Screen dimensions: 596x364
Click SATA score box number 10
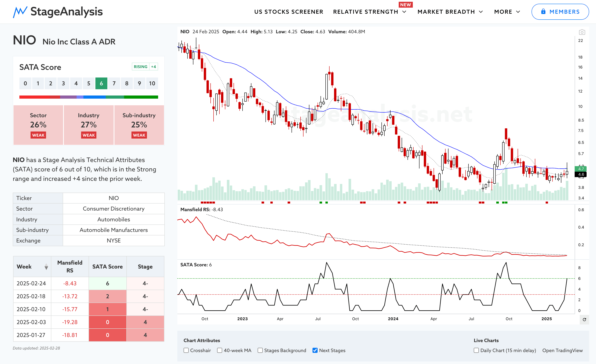pos(152,83)
